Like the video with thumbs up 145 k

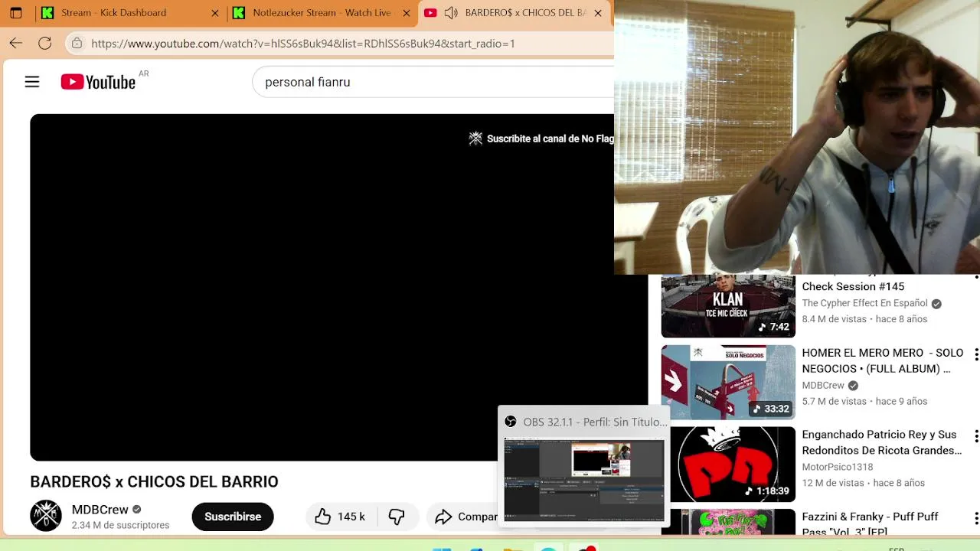pos(340,517)
